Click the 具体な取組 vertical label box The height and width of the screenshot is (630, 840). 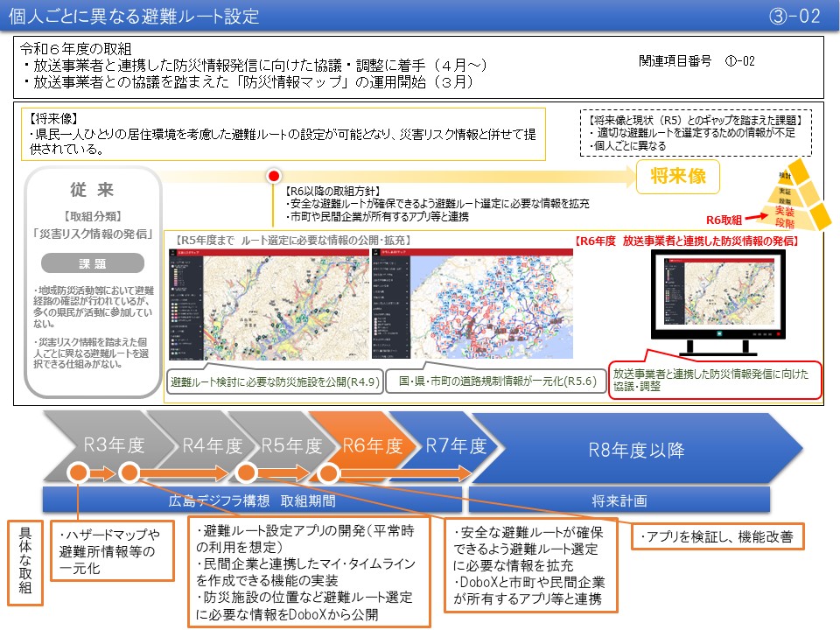tap(24, 563)
